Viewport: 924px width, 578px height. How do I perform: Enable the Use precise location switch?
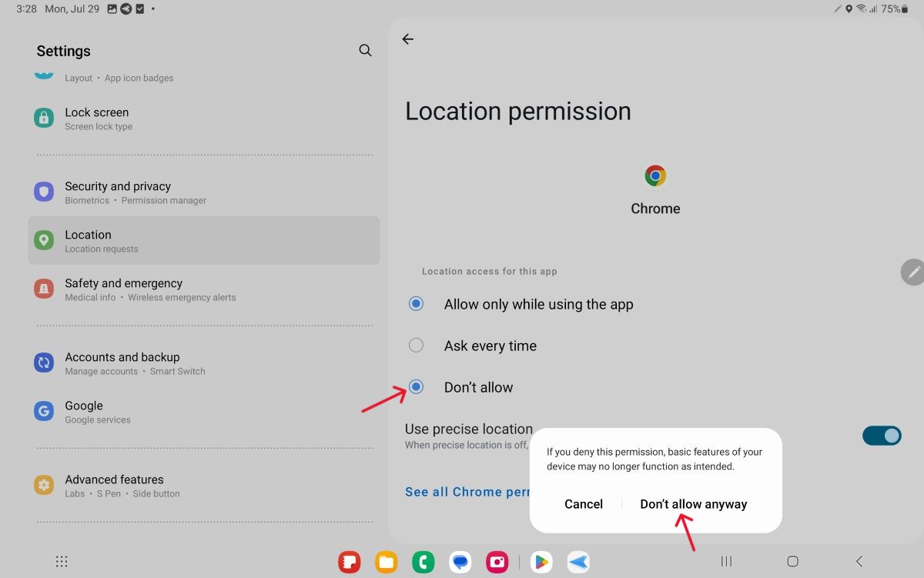point(882,435)
